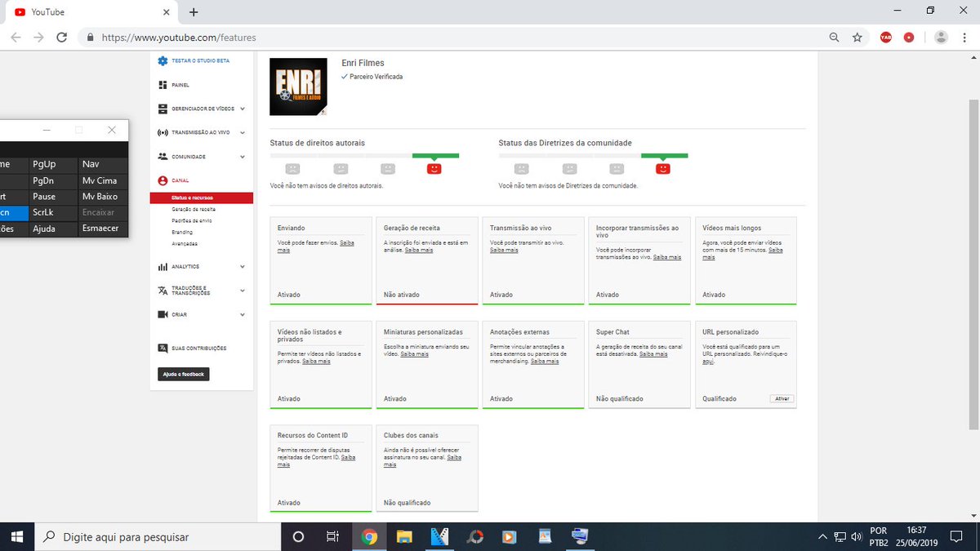Open Branding in sidebar
This screenshot has width=980, height=551.
pyautogui.click(x=182, y=232)
